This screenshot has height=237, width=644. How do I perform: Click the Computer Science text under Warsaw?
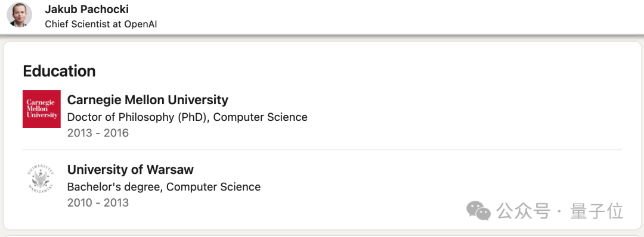click(213, 187)
